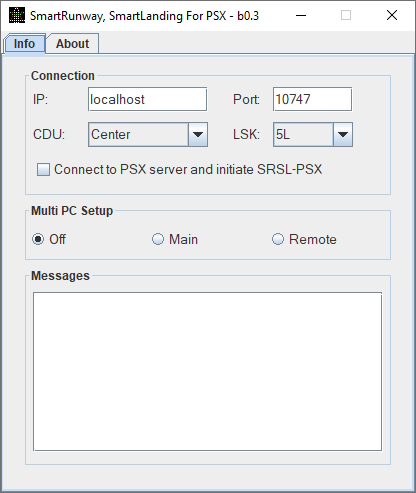Click the 'CDU:' label
The width and height of the screenshot is (416, 493).
click(49, 135)
